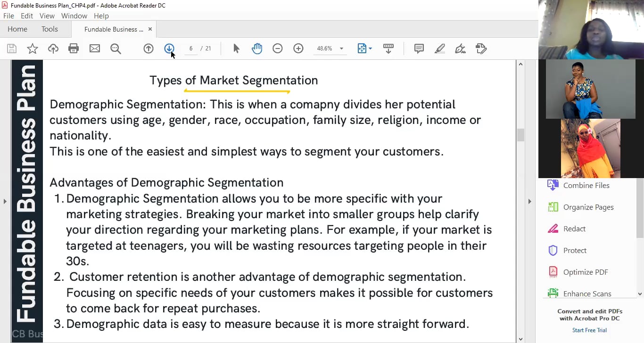644x343 pixels.
Task: Open the Sign document pen tool
Action: pos(460,49)
